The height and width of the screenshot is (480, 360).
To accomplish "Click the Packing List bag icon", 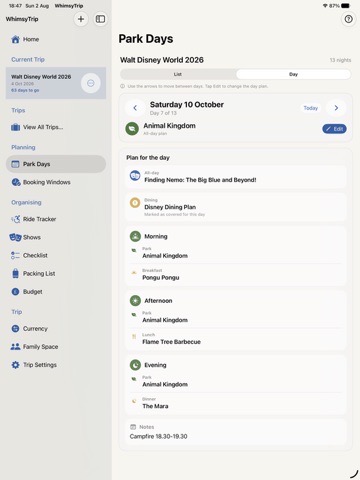I will (15, 273).
